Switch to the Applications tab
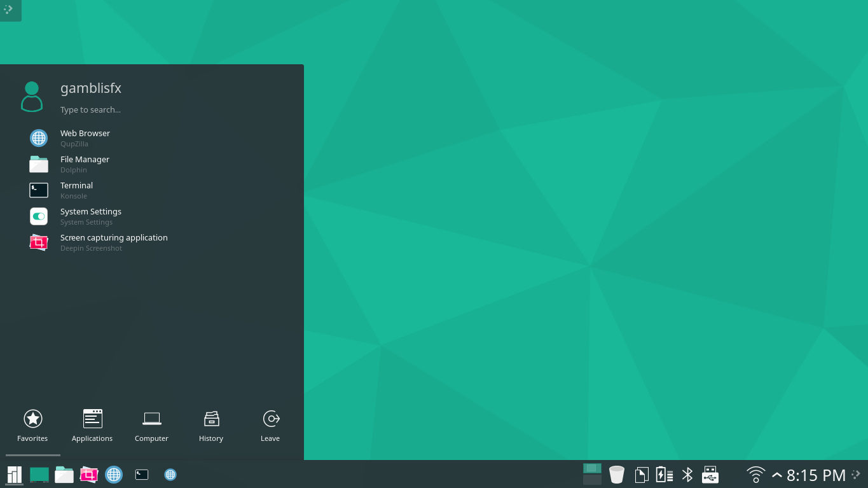This screenshot has width=868, height=488. 92,425
